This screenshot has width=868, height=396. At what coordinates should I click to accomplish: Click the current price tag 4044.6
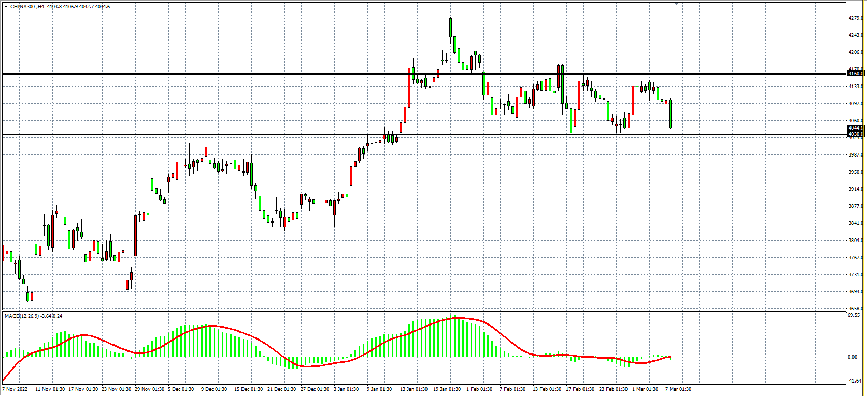(x=855, y=128)
